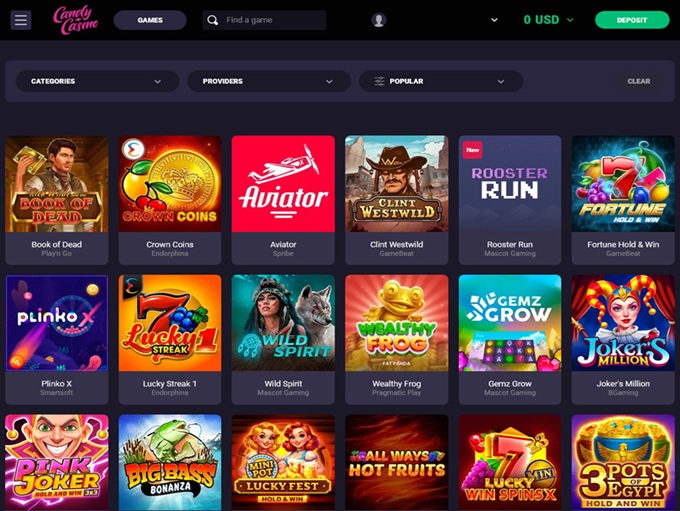Open the user profile avatar icon
The width and height of the screenshot is (680, 511).
379,20
